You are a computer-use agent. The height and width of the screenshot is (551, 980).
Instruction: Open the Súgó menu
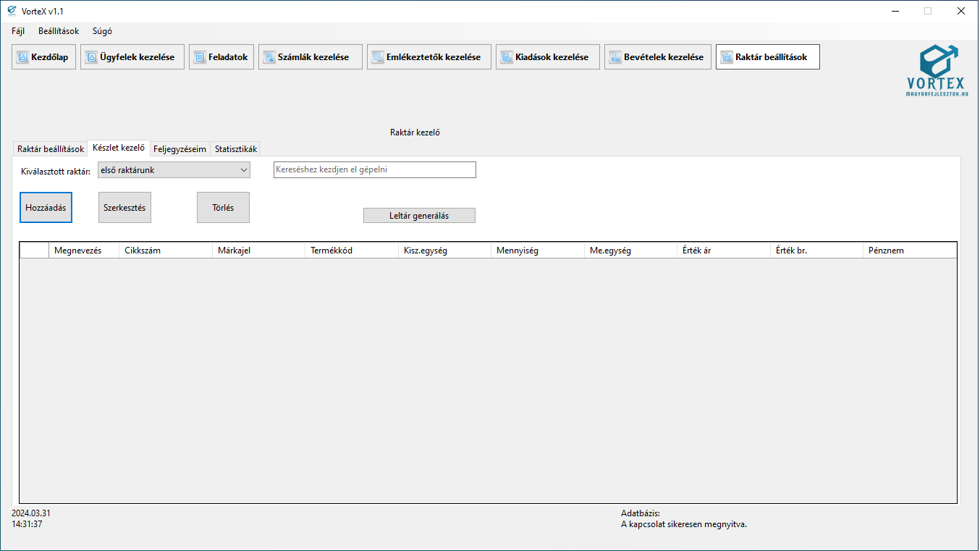coord(102,31)
